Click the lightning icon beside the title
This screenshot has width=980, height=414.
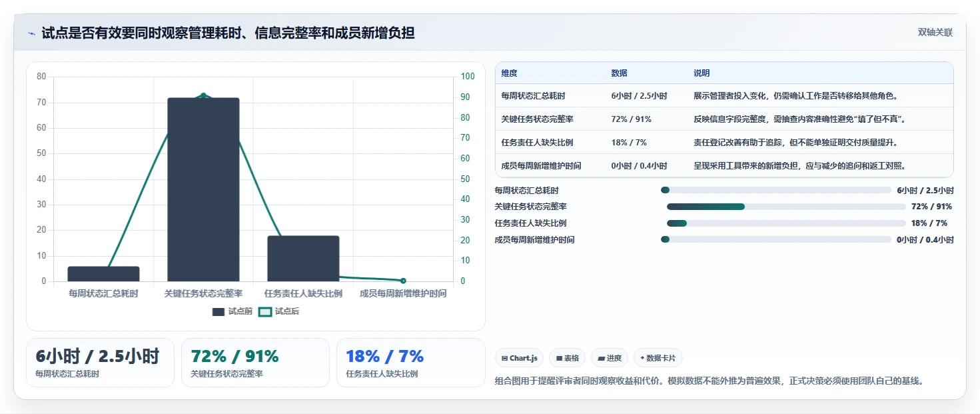point(31,33)
